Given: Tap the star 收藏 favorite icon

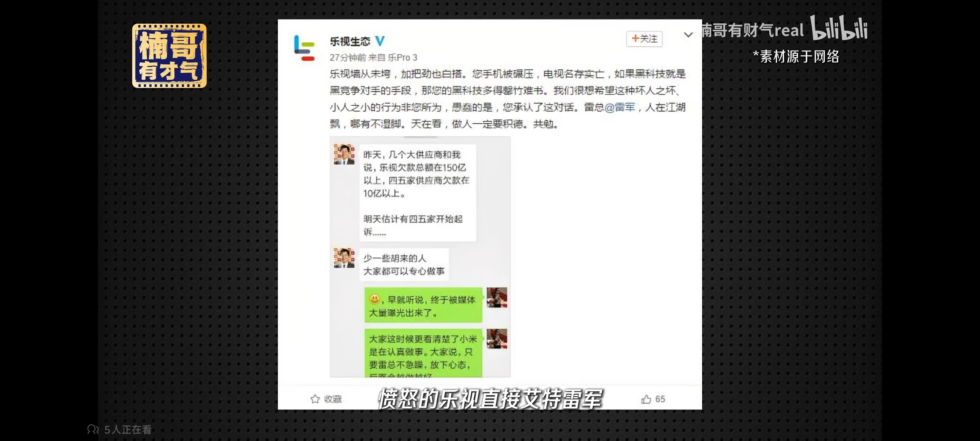Looking at the screenshot, I should 315,399.
